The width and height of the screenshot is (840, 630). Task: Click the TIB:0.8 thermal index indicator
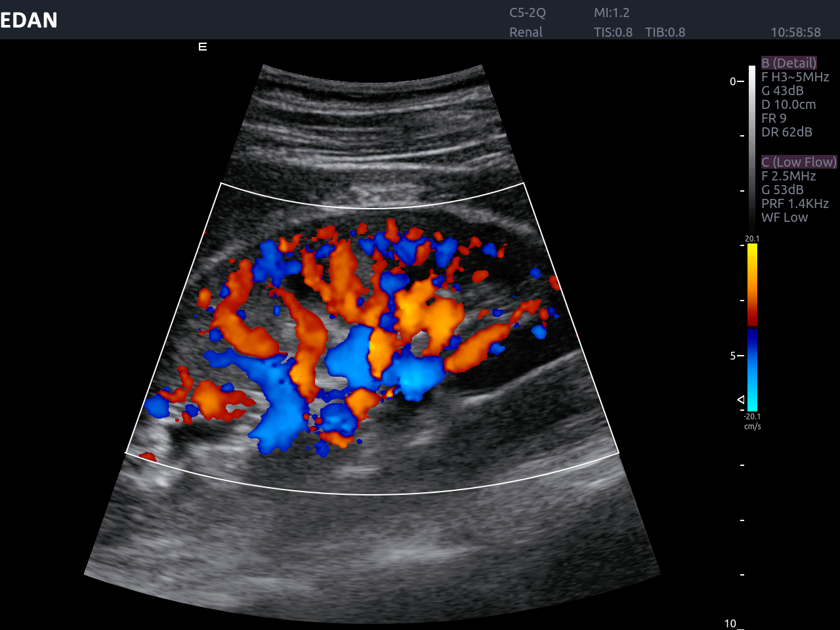click(x=665, y=31)
